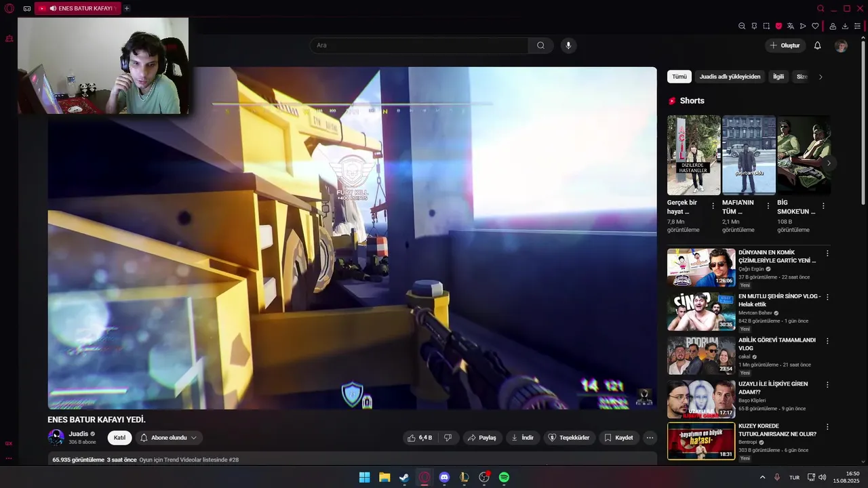
Task: Open the Opera GX main menu logo
Action: point(9,8)
